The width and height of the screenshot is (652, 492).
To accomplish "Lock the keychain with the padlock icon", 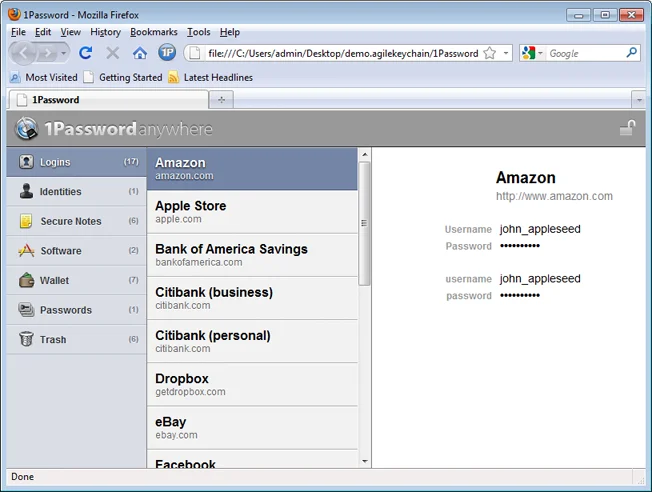I will [627, 128].
